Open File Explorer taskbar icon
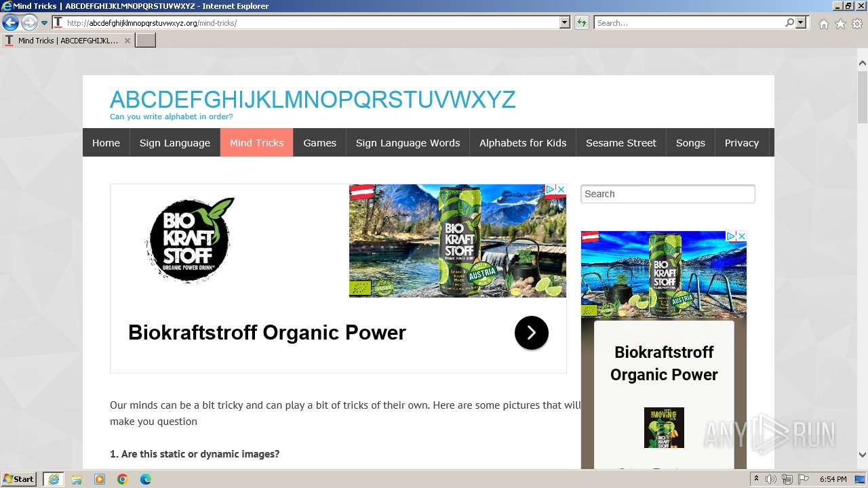Screen dimensions: 868x488 point(77,479)
